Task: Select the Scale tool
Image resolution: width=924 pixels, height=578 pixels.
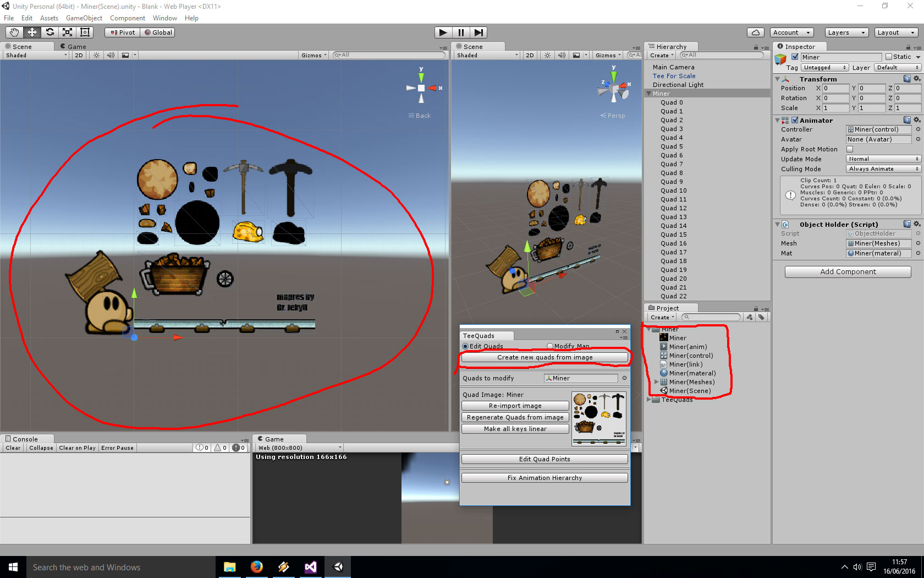Action: [x=67, y=32]
